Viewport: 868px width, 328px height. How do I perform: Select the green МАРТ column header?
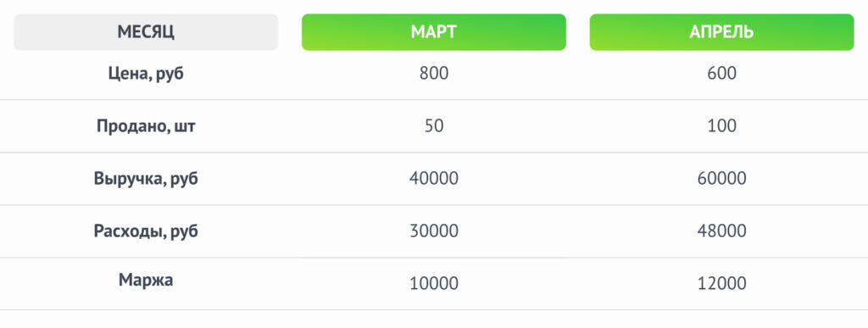pyautogui.click(x=433, y=32)
